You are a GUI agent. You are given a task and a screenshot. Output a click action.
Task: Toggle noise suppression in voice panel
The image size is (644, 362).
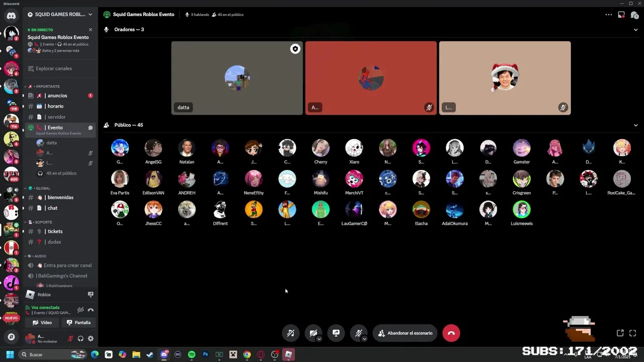(x=80, y=310)
